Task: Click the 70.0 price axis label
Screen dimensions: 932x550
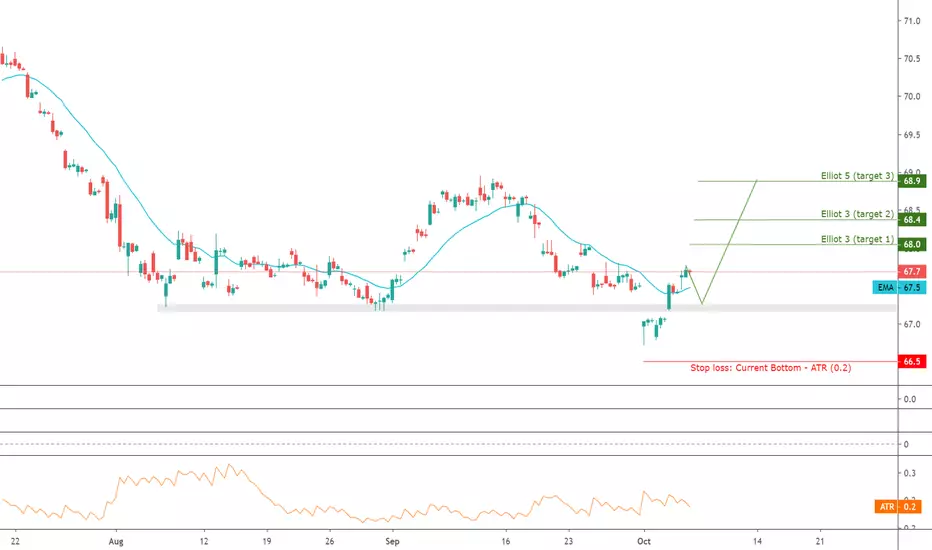Action: [x=912, y=96]
